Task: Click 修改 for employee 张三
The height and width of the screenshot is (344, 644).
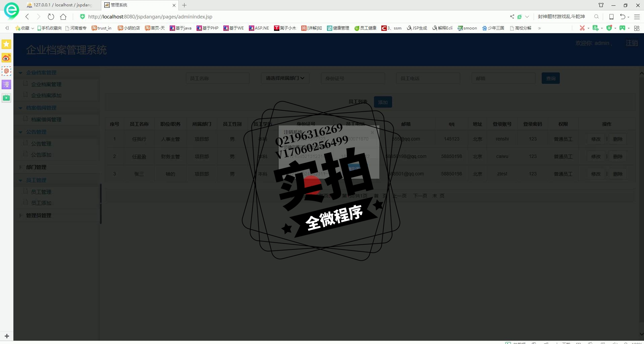Action: pyautogui.click(x=596, y=174)
